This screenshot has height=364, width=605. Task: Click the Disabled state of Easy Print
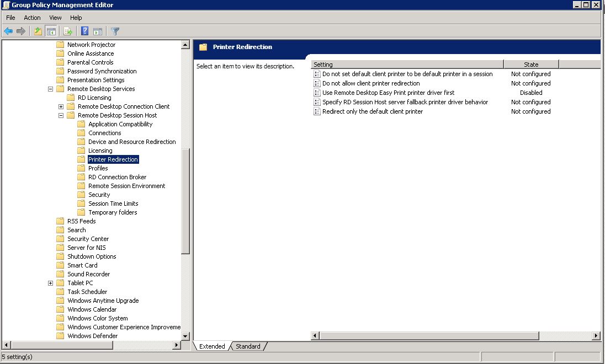click(x=531, y=93)
